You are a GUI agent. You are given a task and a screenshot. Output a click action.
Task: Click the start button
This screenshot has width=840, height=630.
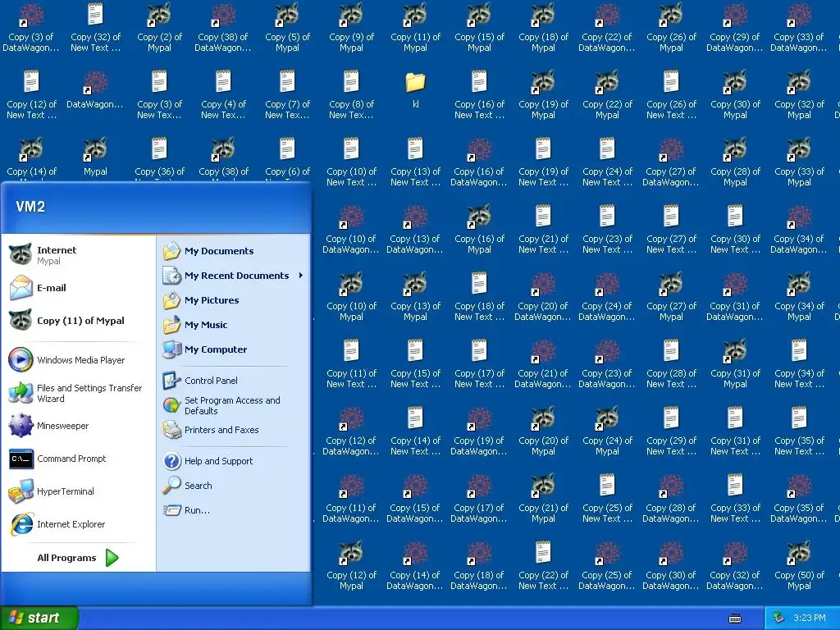(x=39, y=618)
